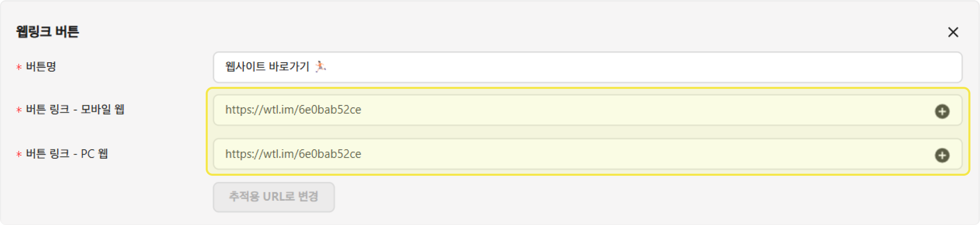This screenshot has width=980, height=225.
Task: Click the URL text in PC 웹 field
Action: (293, 154)
